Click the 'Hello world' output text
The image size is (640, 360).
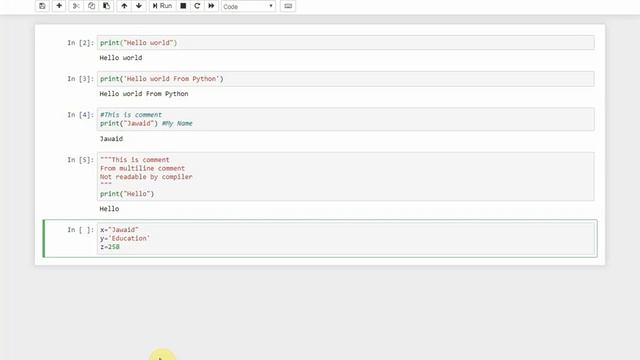point(121,58)
